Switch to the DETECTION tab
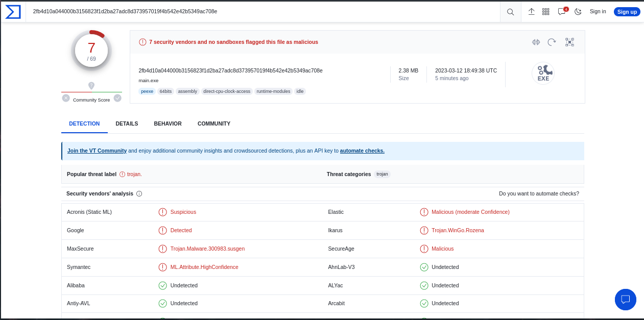This screenshot has height=320, width=644. pyautogui.click(x=84, y=124)
